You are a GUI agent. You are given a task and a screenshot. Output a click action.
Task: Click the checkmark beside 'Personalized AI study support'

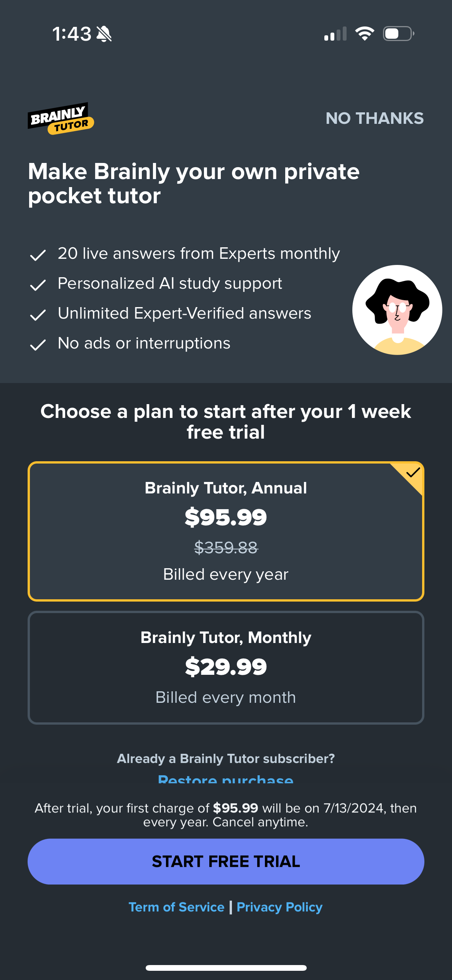[38, 284]
